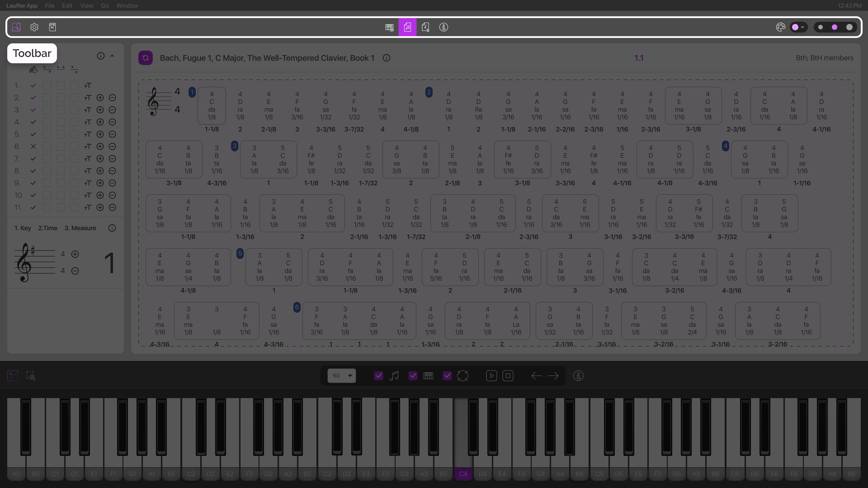
Task: Click the right arrow to go forward
Action: (x=553, y=376)
